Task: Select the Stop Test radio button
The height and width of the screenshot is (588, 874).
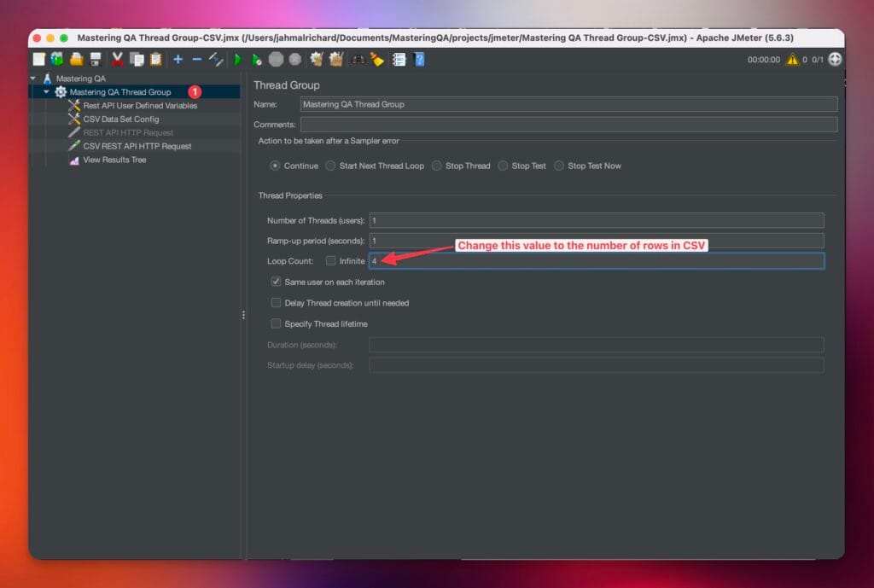Action: click(503, 166)
